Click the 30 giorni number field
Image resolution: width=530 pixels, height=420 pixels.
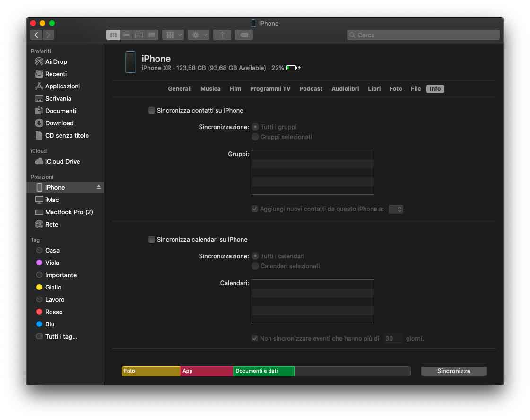(393, 338)
